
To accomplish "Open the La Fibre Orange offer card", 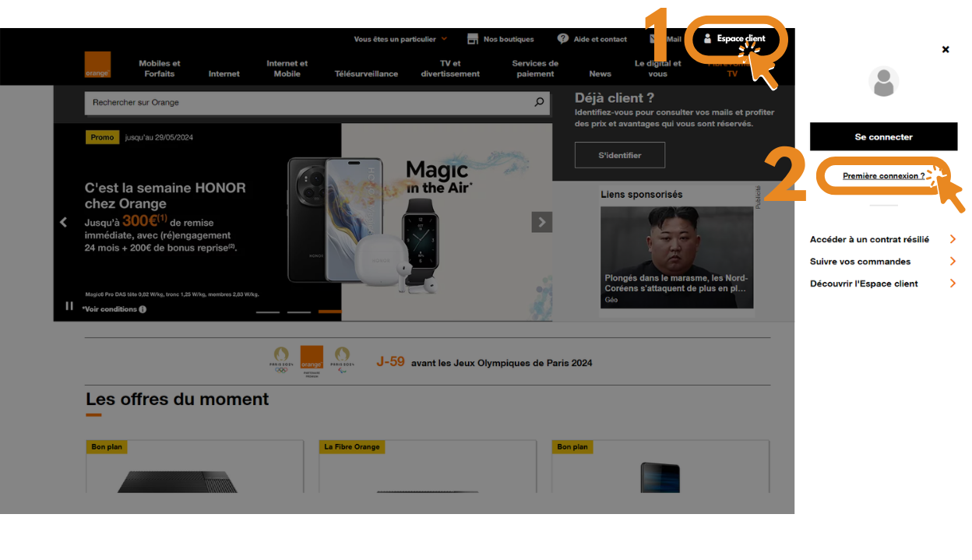I will click(x=428, y=466).
